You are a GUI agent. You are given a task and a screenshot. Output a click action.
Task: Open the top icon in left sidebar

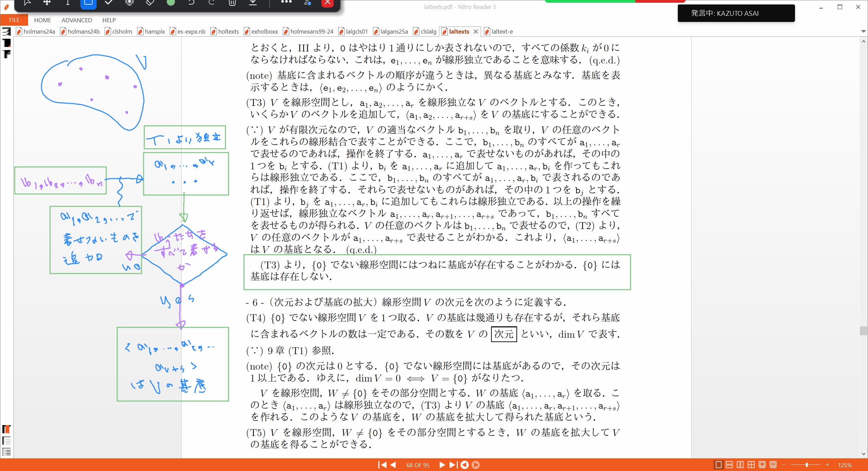click(x=7, y=32)
